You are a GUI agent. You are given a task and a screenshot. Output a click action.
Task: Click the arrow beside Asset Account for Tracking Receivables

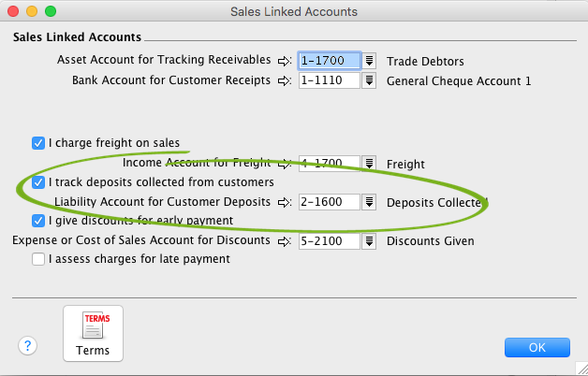[x=286, y=61]
